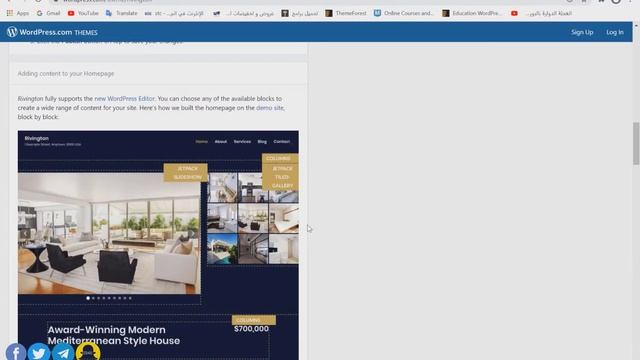Open the demo site link
The height and width of the screenshot is (360, 640).
(x=269, y=108)
